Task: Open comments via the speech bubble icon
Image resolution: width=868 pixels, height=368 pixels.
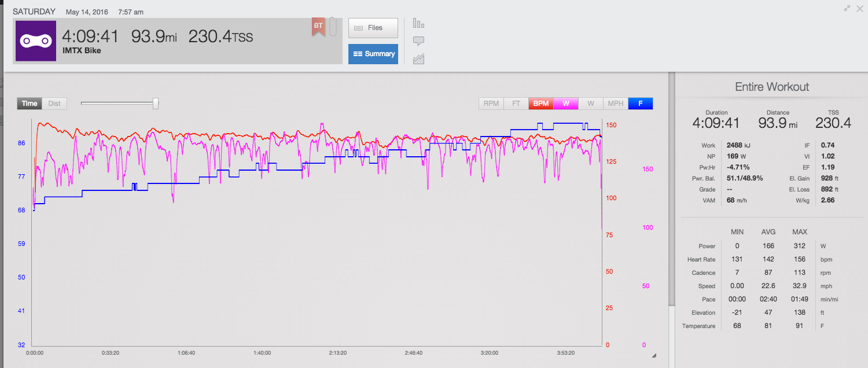Action: tap(419, 41)
